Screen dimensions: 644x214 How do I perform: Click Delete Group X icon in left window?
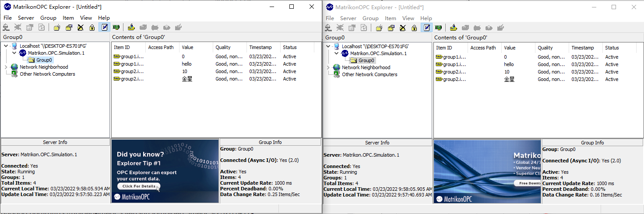point(81,27)
